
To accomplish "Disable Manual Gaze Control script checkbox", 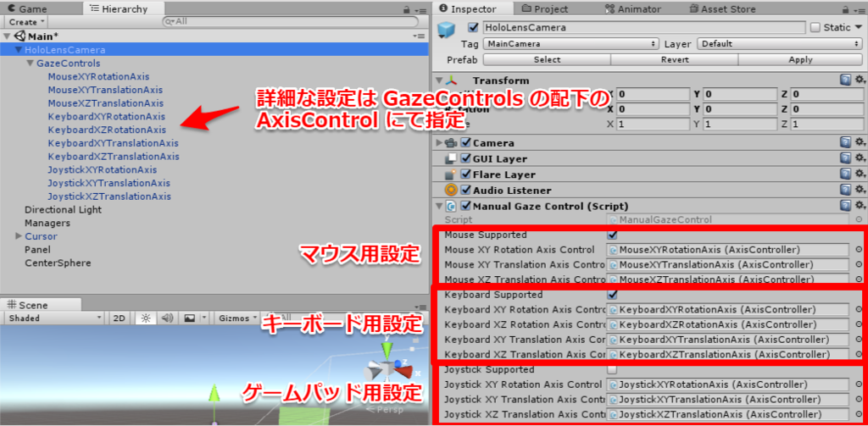I will pyautogui.click(x=465, y=206).
